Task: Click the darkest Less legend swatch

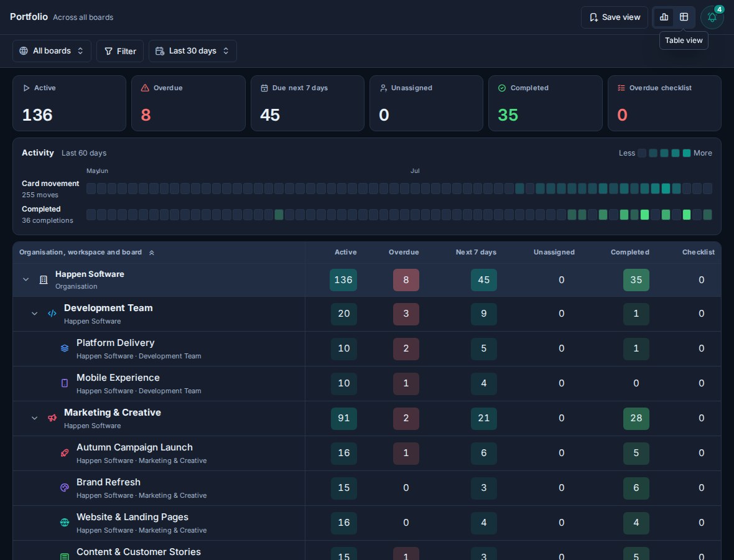Action: (x=642, y=153)
